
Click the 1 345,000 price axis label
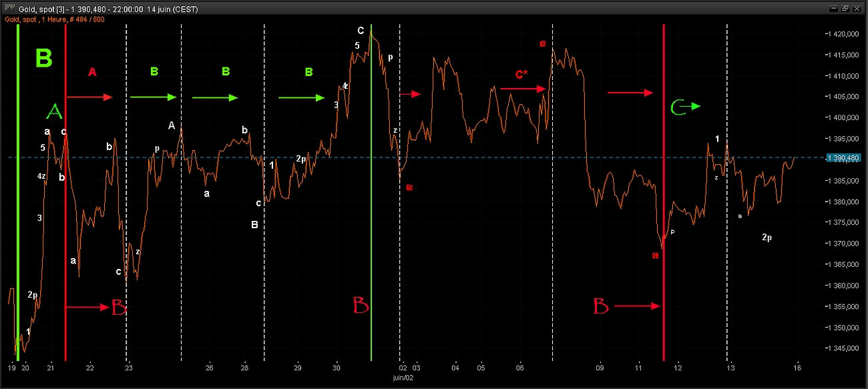tap(843, 348)
